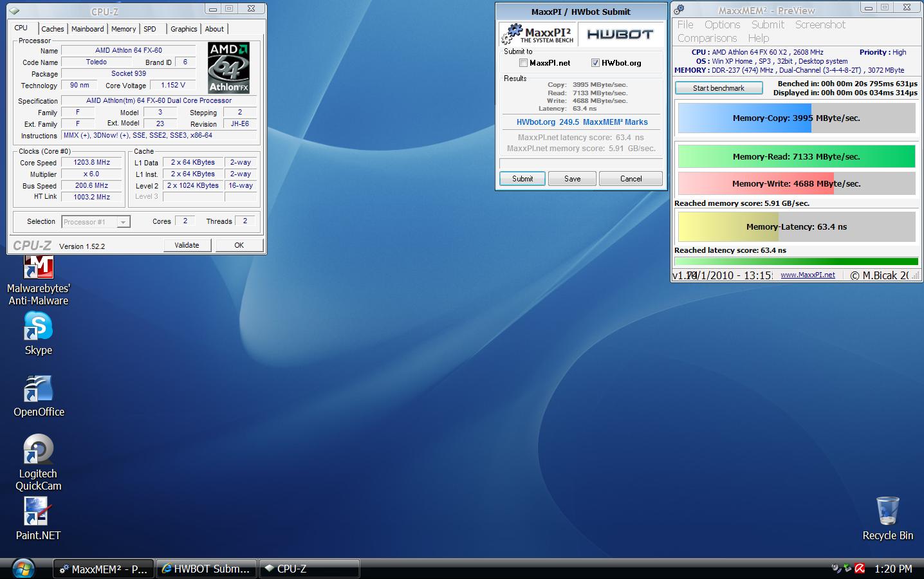Viewport: 924px width, 579px height.
Task: Click the CPU-Z title bar icon
Action: (x=14, y=11)
